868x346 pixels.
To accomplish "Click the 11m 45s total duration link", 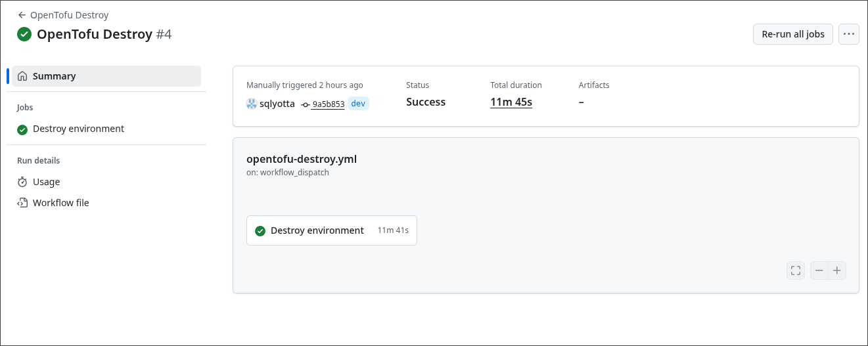I will [511, 102].
